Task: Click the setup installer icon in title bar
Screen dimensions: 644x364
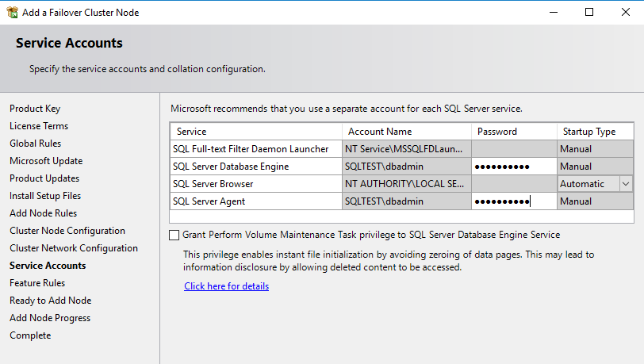Action: pyautogui.click(x=13, y=13)
